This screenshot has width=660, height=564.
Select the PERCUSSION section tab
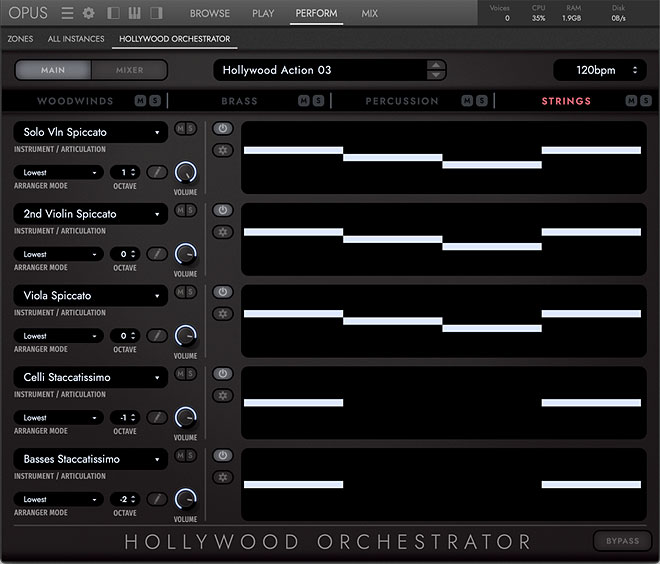tap(402, 101)
